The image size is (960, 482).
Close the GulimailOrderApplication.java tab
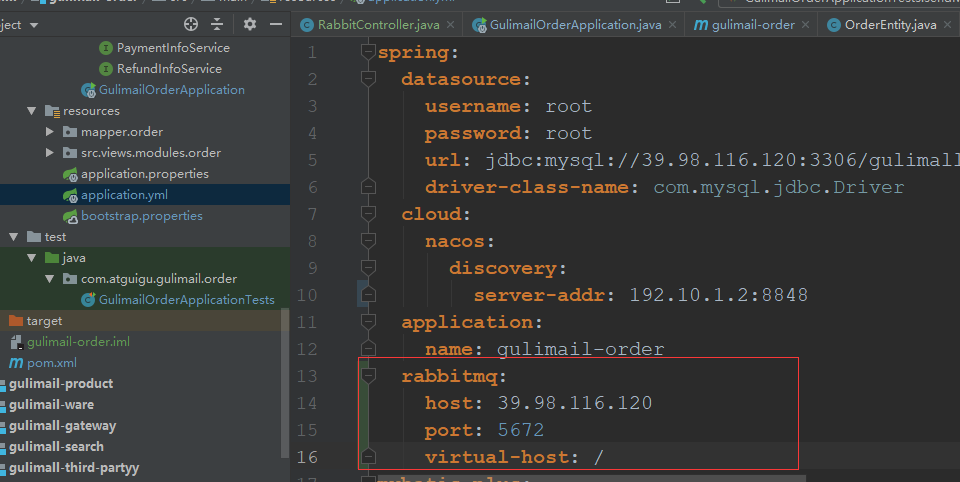672,25
